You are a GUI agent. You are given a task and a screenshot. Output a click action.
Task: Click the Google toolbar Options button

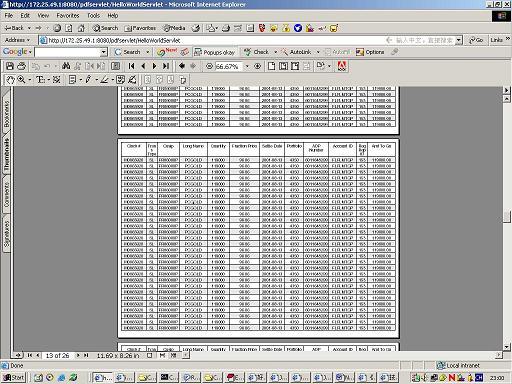pos(370,52)
